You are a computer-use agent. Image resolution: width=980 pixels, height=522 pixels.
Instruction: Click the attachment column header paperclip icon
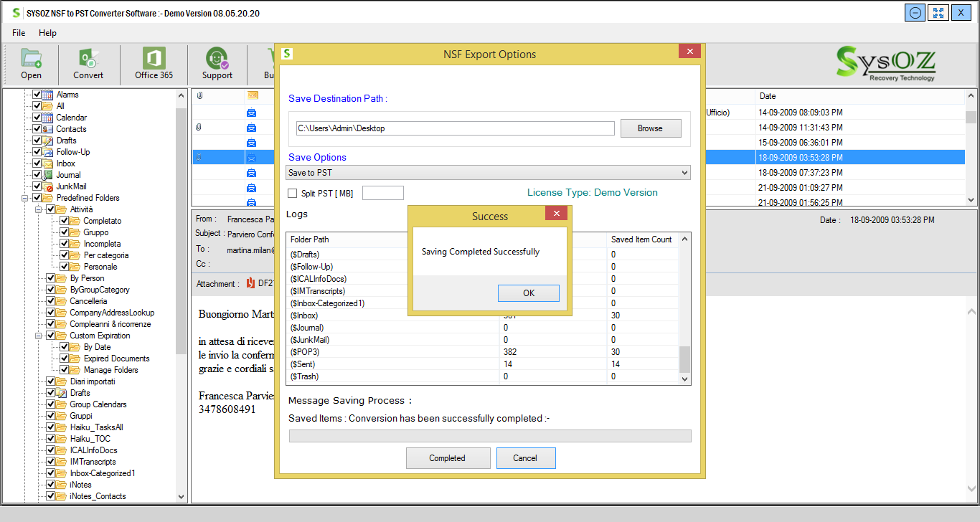pos(199,95)
